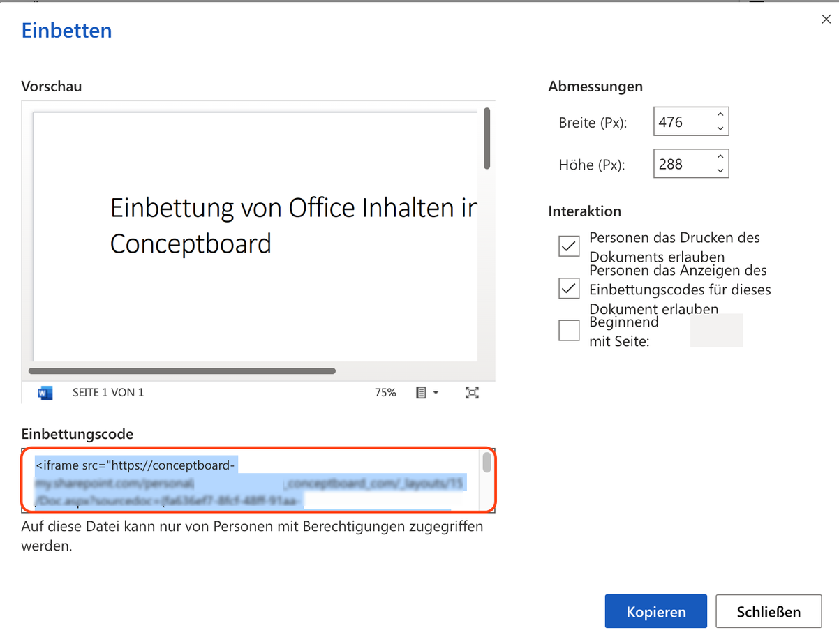Decrease the Höhe (Px) value

pos(720,170)
